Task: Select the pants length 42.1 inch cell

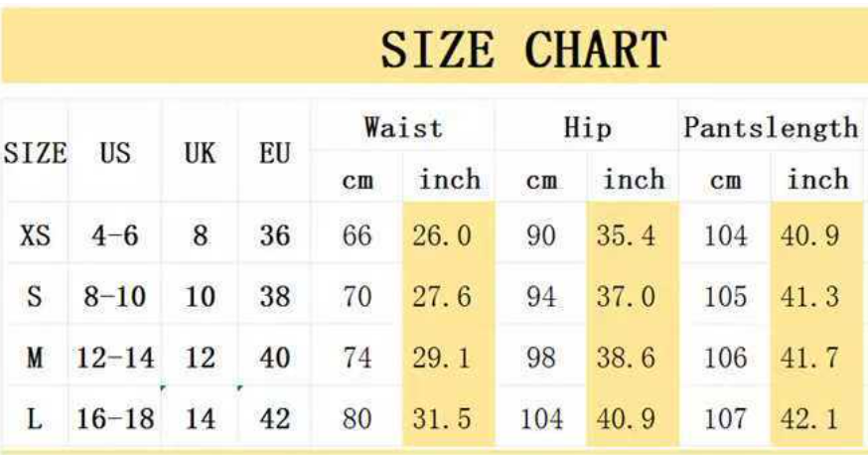Action: click(809, 418)
